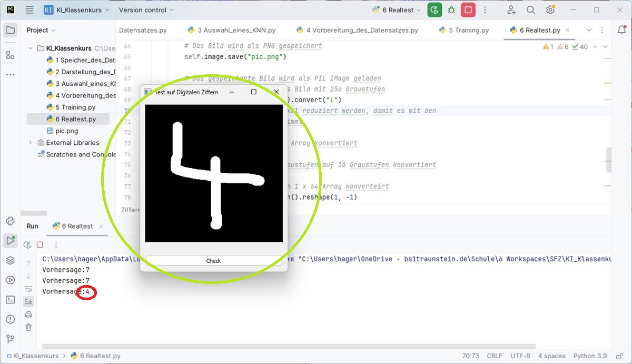
Task: Print the Run console output
Action: click(28, 314)
